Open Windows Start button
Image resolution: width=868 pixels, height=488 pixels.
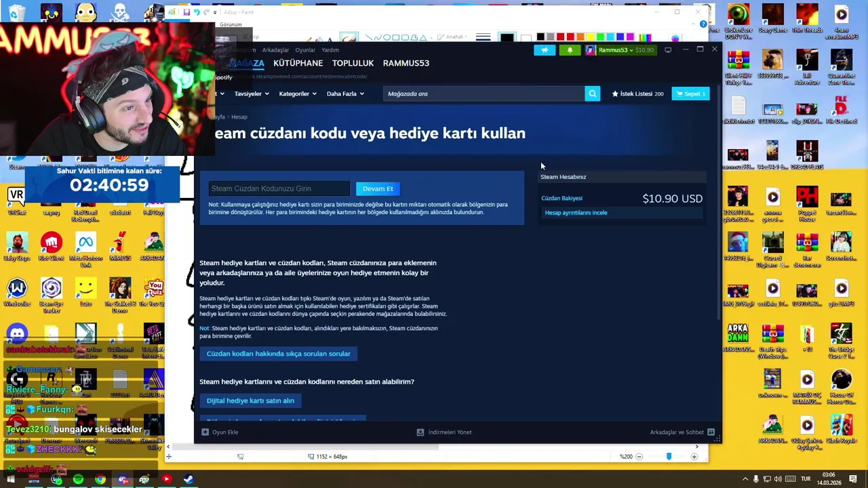tap(11, 480)
